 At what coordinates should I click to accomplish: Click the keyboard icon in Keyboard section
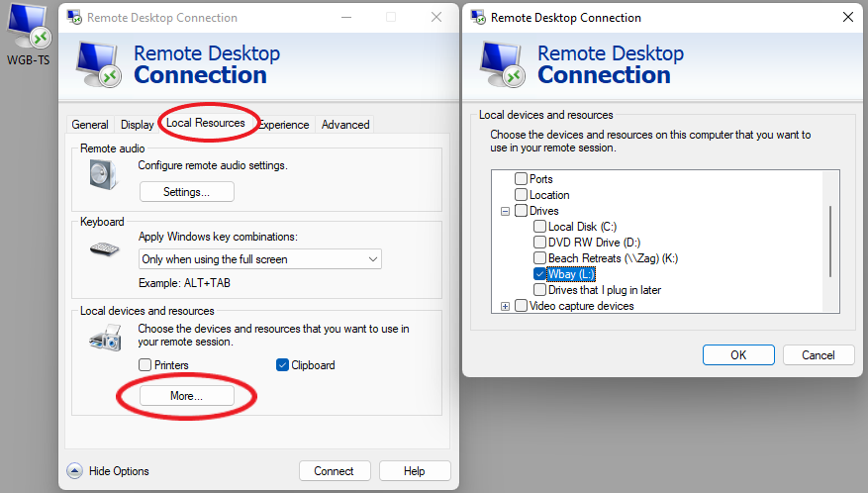tap(105, 249)
